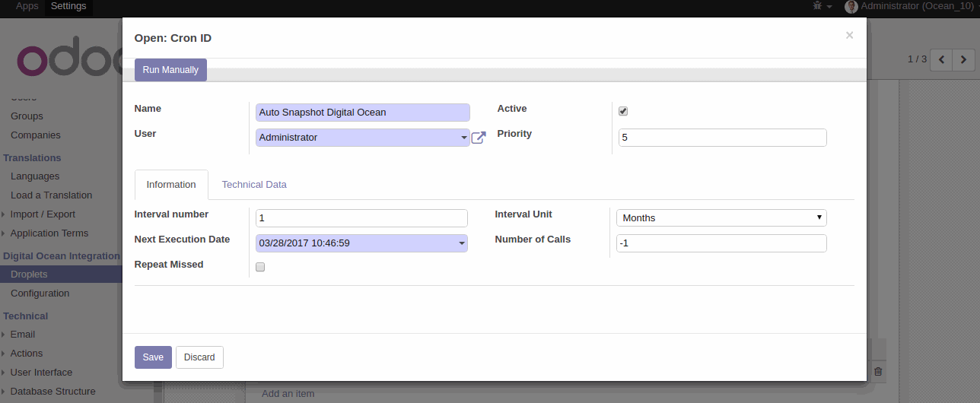Discard changes to the cron
The height and width of the screenshot is (403, 980).
pyautogui.click(x=199, y=357)
